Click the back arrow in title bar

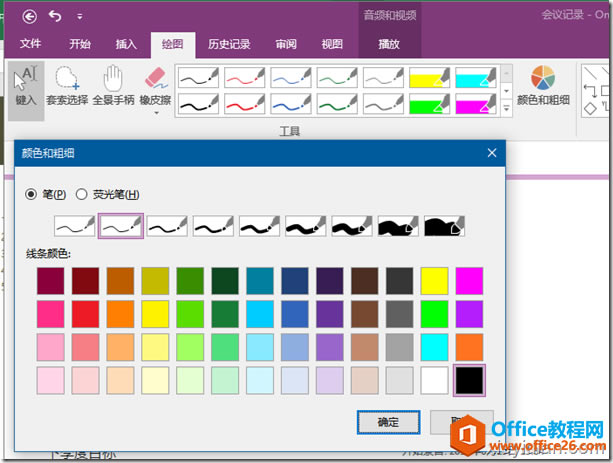tap(29, 16)
